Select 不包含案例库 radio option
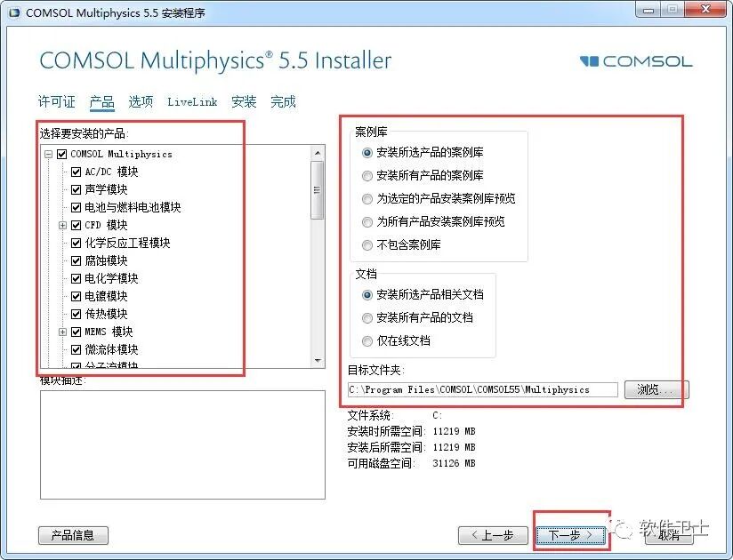This screenshot has height=560, width=733. pyautogui.click(x=367, y=245)
